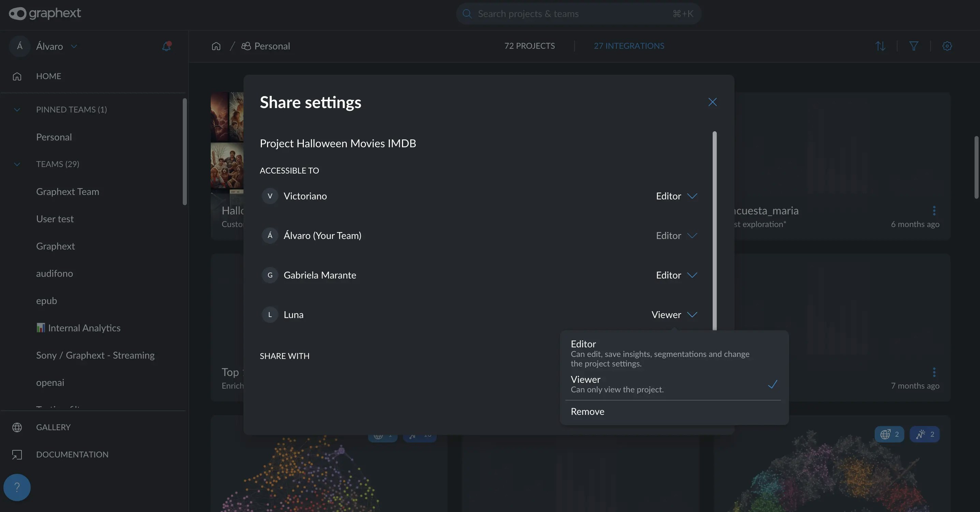
Task: Open Victoriano's Editor role dropdown
Action: [677, 196]
